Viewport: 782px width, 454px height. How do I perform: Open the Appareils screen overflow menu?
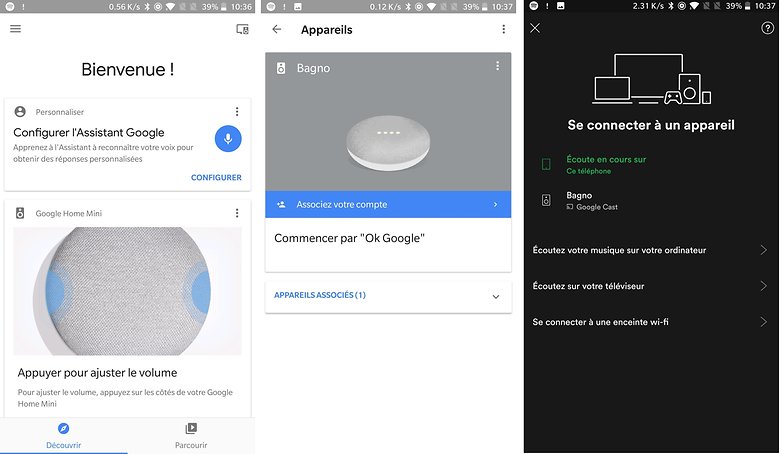coord(504,29)
